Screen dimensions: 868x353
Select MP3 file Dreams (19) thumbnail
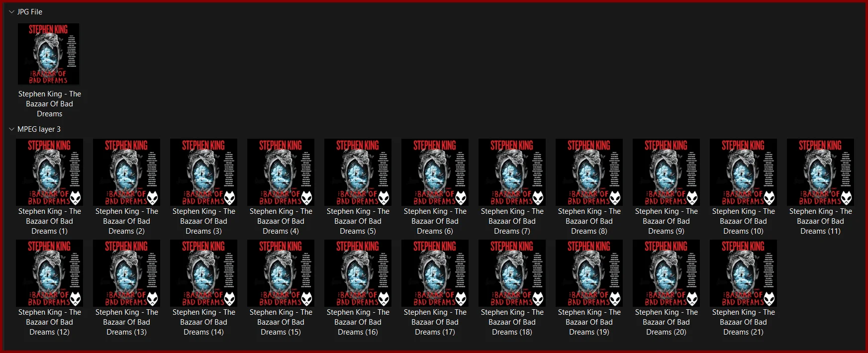(x=589, y=273)
